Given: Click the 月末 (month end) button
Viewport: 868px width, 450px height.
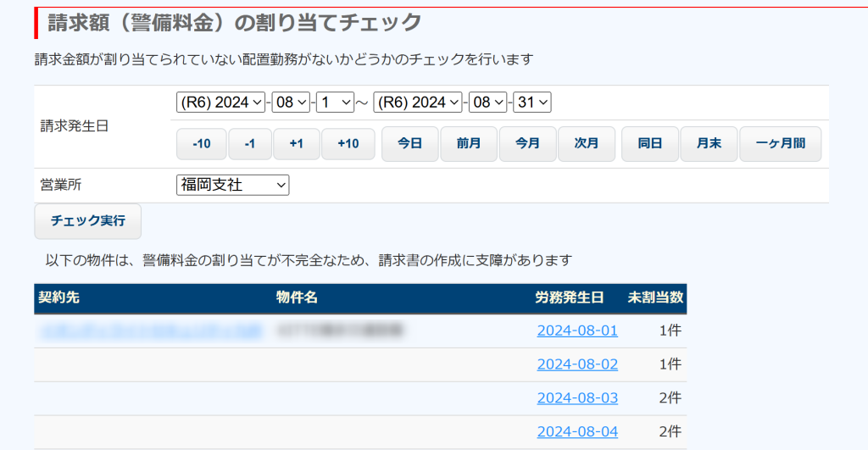Looking at the screenshot, I should tap(709, 144).
